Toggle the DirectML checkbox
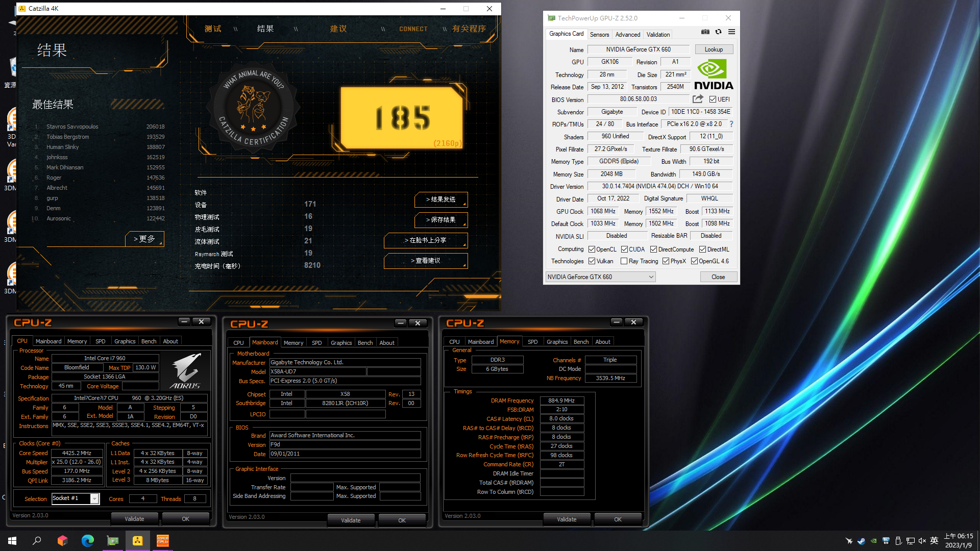 tap(702, 249)
